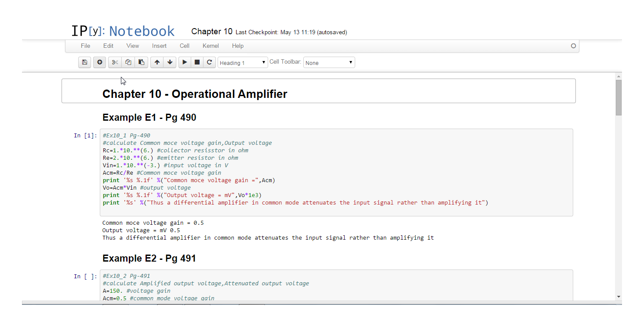The height and width of the screenshot is (327, 644).
Task: Cut the selected cell with scissors icon
Action: 115,62
